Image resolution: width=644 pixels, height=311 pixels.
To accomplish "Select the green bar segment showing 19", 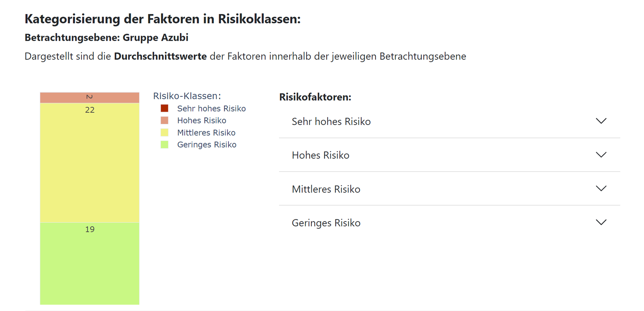I will click(90, 263).
